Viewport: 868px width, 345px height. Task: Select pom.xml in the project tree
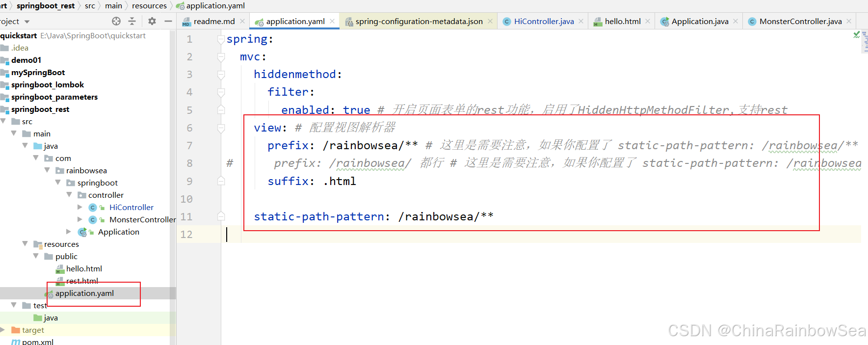coord(37,342)
